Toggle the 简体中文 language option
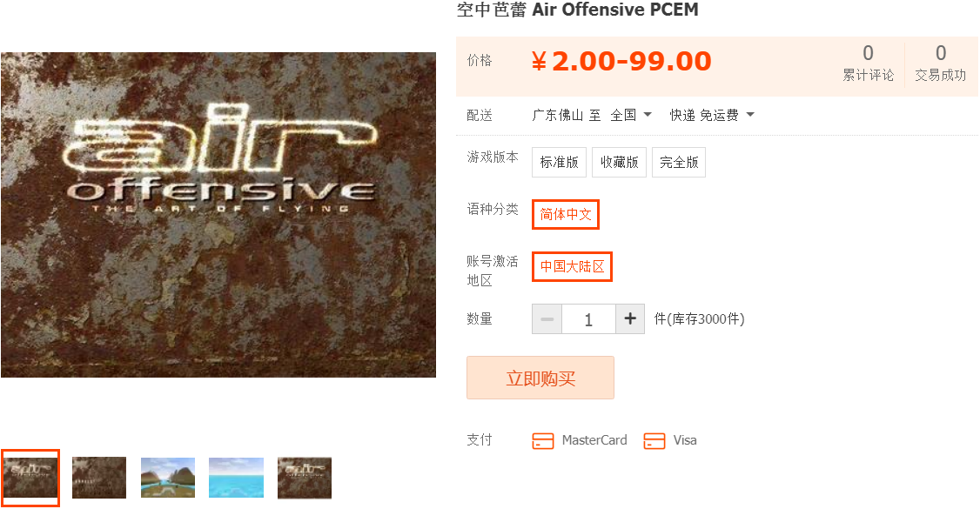Viewport: 980px width, 509px height. 566,214
